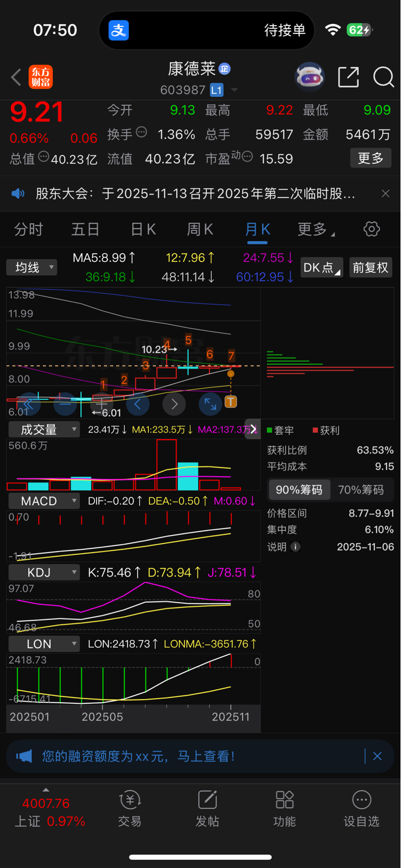Dismiss the 股东大会 announcement banner
The image size is (401, 868).
[385, 193]
